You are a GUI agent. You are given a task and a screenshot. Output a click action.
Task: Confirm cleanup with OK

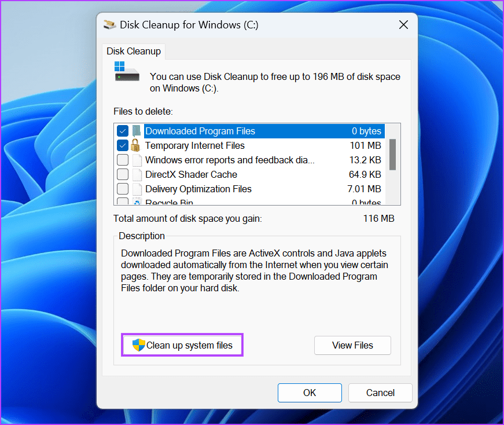point(310,393)
